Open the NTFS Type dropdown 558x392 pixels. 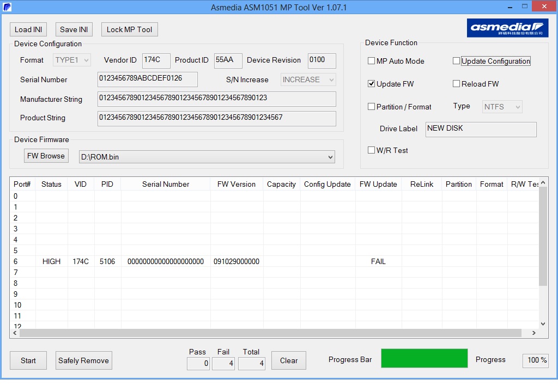point(502,107)
